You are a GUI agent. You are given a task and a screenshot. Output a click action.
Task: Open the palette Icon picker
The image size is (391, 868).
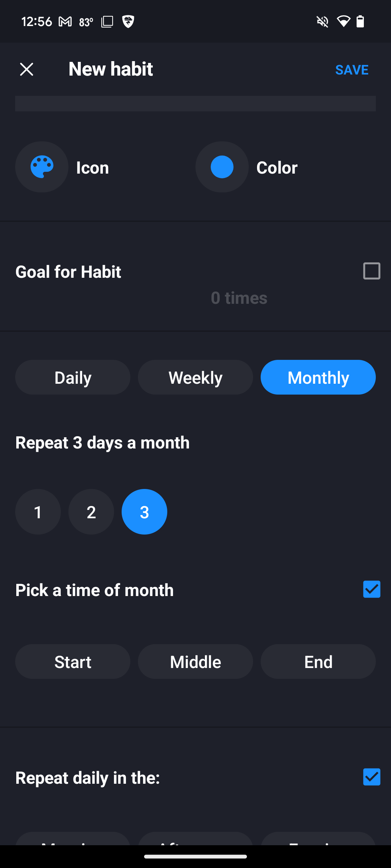pyautogui.click(x=42, y=167)
